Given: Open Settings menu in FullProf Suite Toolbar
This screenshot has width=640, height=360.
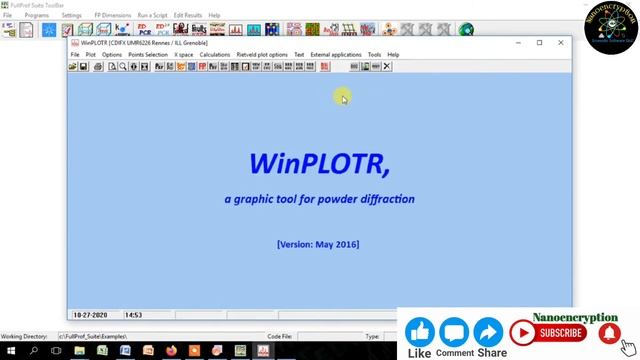Looking at the screenshot, I should pos(72,15).
